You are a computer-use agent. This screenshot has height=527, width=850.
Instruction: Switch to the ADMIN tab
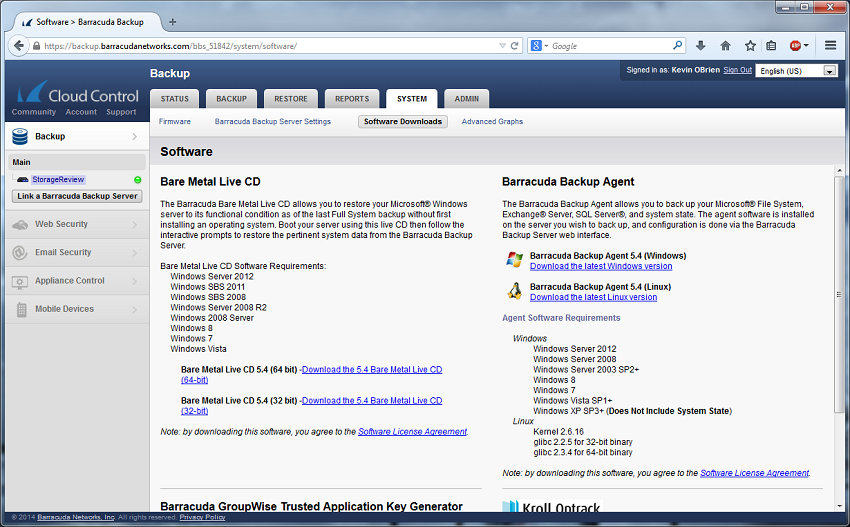(467, 99)
